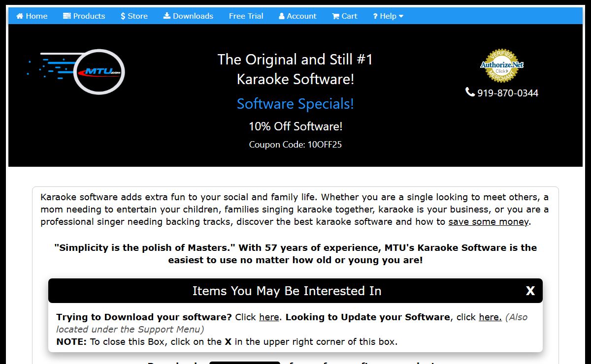
Task: Click the phone number 919-870-0344
Action: (502, 92)
